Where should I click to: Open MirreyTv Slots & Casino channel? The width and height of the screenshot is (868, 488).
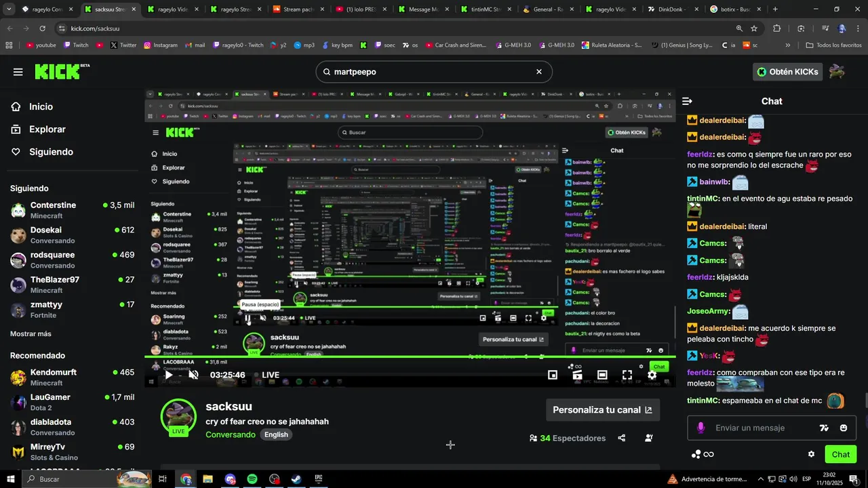[73, 452]
